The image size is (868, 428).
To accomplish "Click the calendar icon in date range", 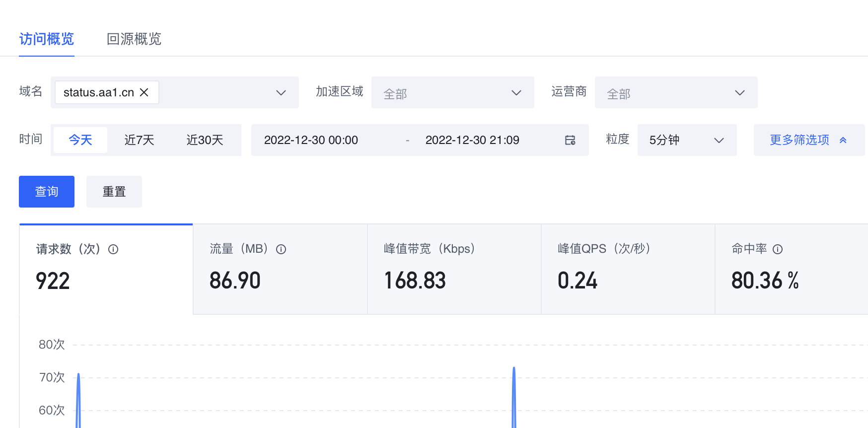I will coord(570,141).
